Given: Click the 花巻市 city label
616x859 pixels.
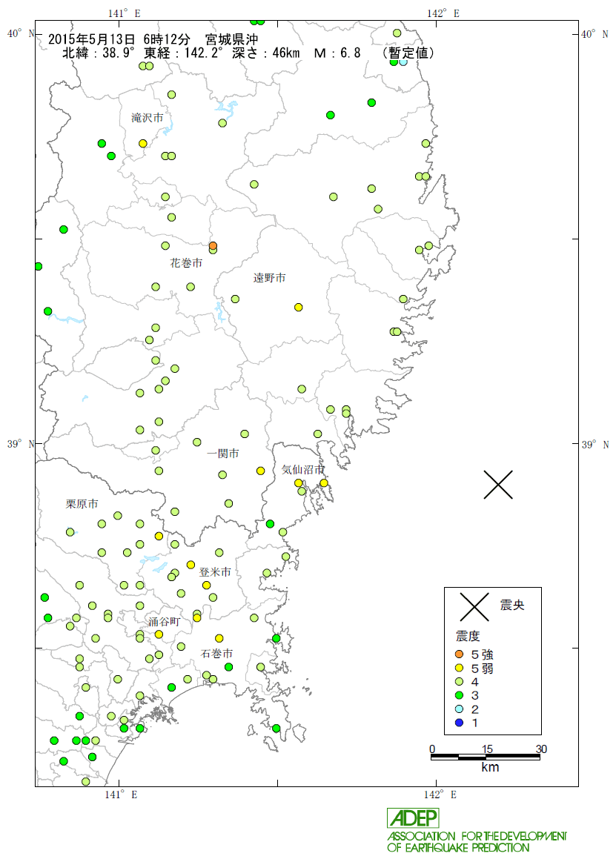Looking at the screenshot, I should click(x=186, y=263).
